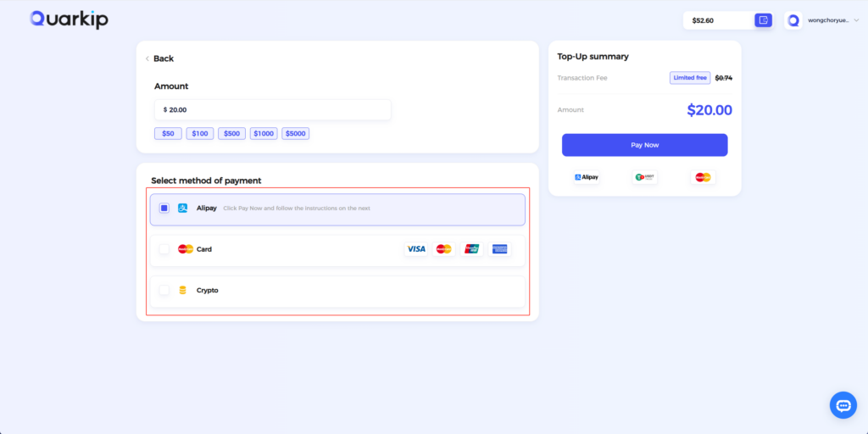The image size is (868, 434).
Task: Uncheck the Alipay payment checkbox
Action: [x=164, y=209]
